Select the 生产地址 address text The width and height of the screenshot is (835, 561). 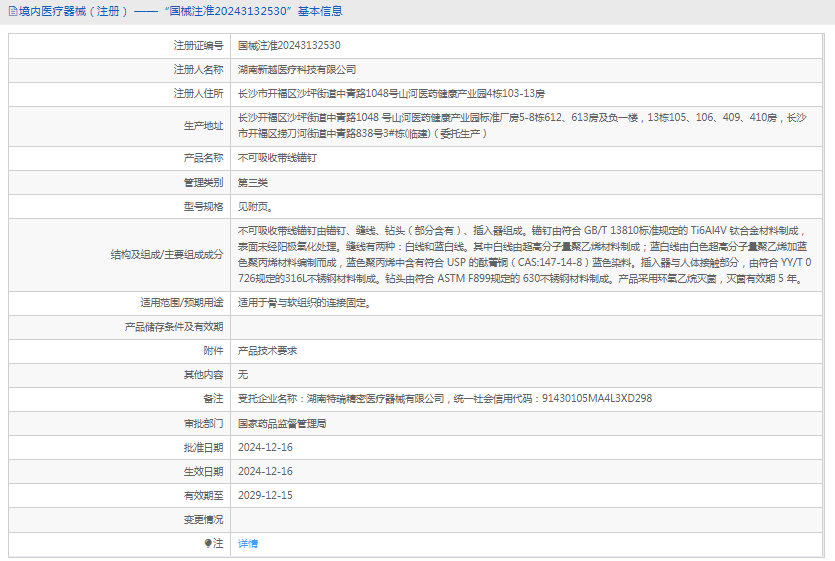pyautogui.click(x=522, y=125)
